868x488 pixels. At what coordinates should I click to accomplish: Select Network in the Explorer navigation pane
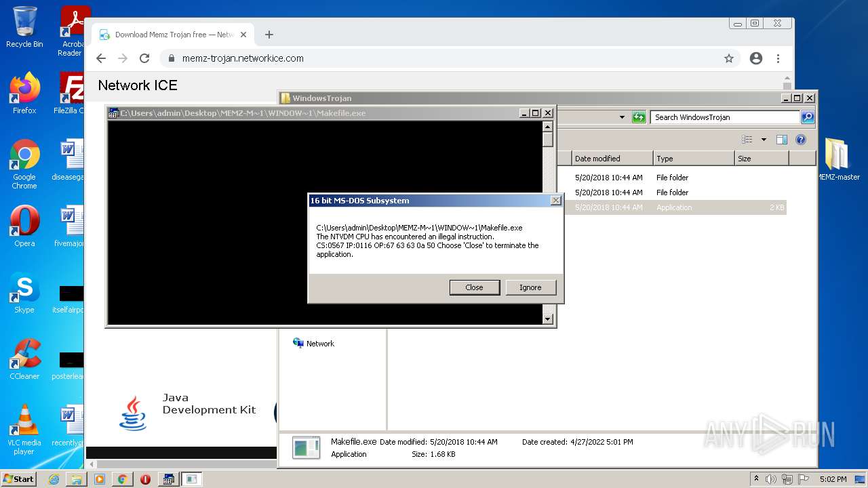pyautogui.click(x=313, y=344)
